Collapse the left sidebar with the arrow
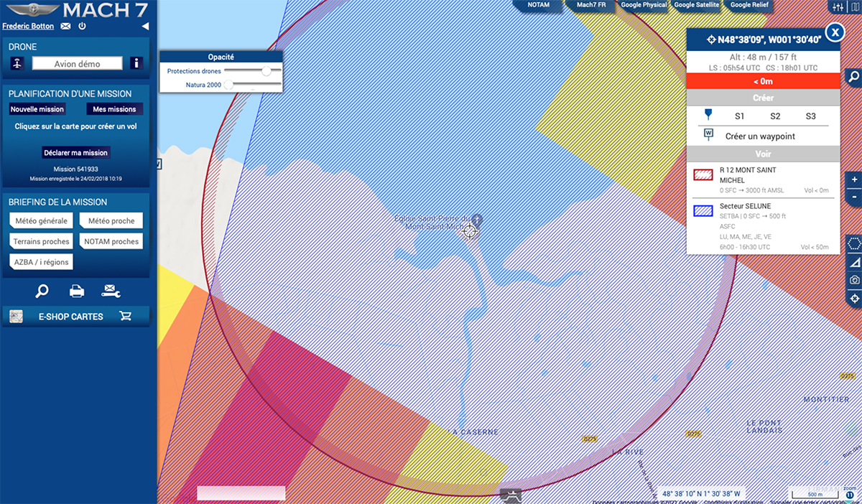 tap(145, 27)
